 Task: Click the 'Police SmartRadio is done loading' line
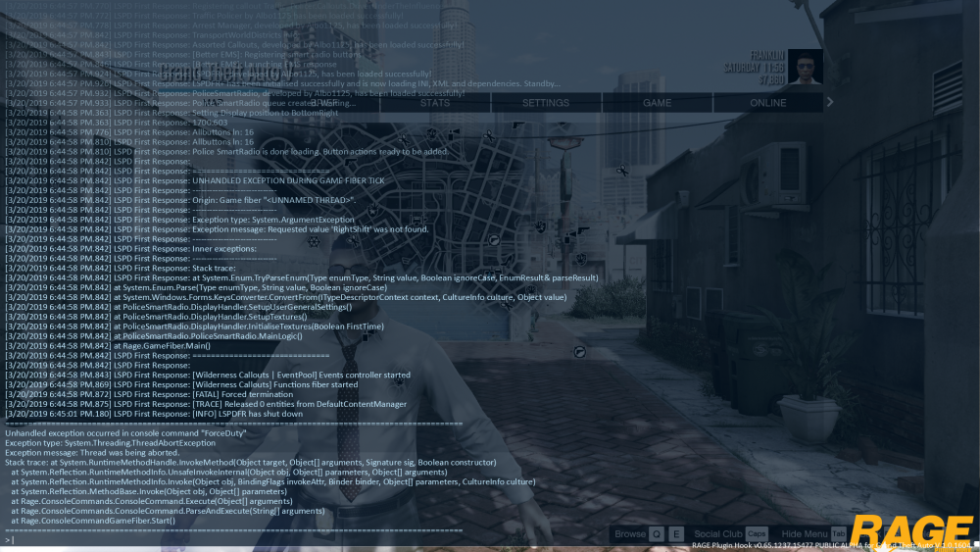227,152
